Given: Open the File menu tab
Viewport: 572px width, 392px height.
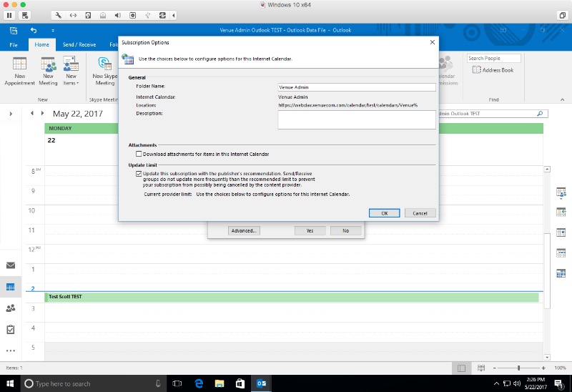Looking at the screenshot, I should (x=14, y=44).
